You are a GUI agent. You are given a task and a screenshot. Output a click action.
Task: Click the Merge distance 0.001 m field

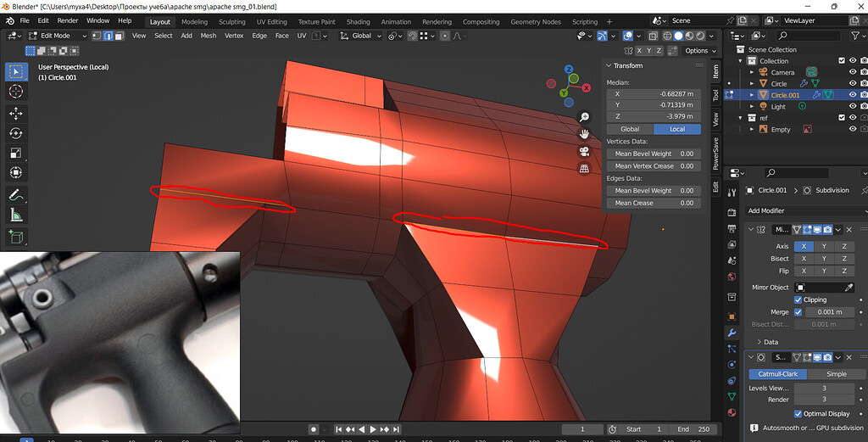(830, 312)
